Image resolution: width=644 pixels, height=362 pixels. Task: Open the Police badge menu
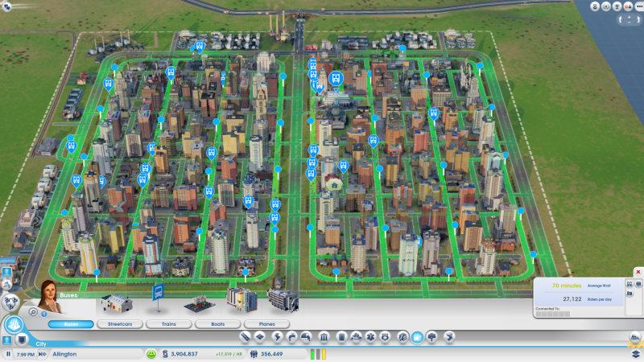pyautogui.click(x=386, y=337)
